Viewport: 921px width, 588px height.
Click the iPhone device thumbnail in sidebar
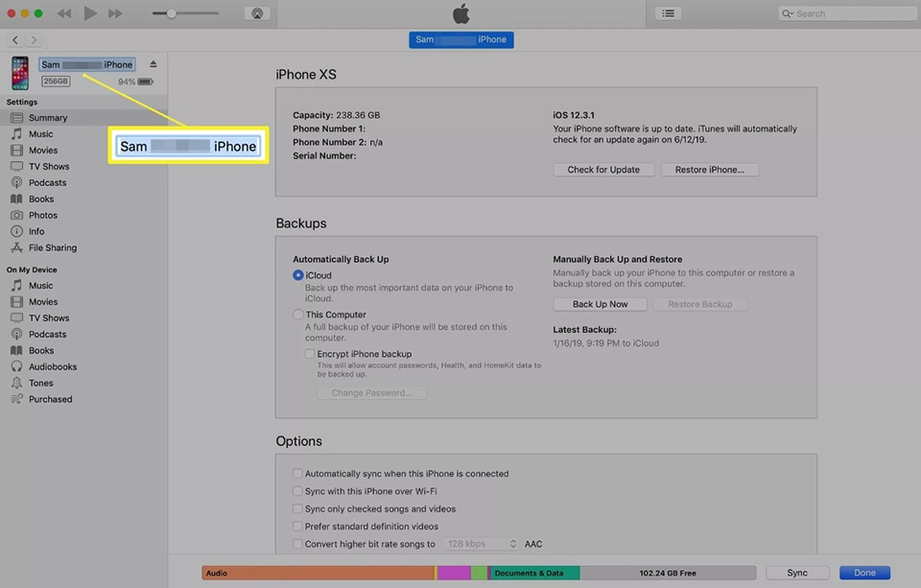[x=20, y=73]
